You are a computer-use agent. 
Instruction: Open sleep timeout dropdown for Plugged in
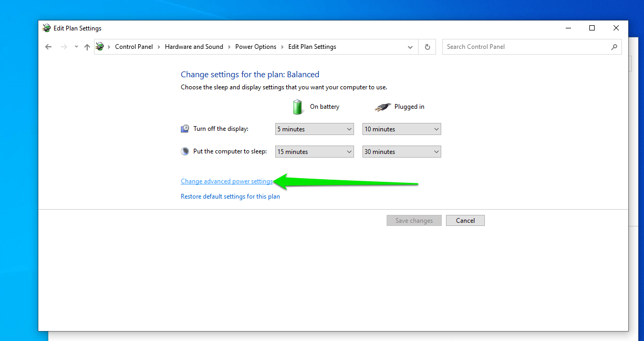tap(401, 152)
